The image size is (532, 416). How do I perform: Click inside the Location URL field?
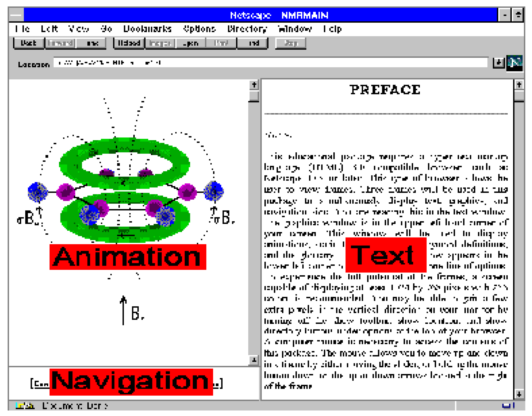coord(268,63)
